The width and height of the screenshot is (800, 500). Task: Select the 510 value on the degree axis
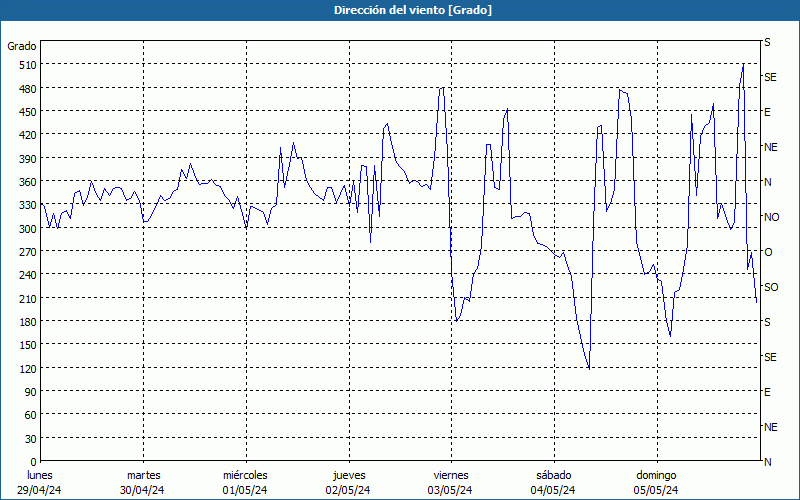pyautogui.click(x=28, y=65)
